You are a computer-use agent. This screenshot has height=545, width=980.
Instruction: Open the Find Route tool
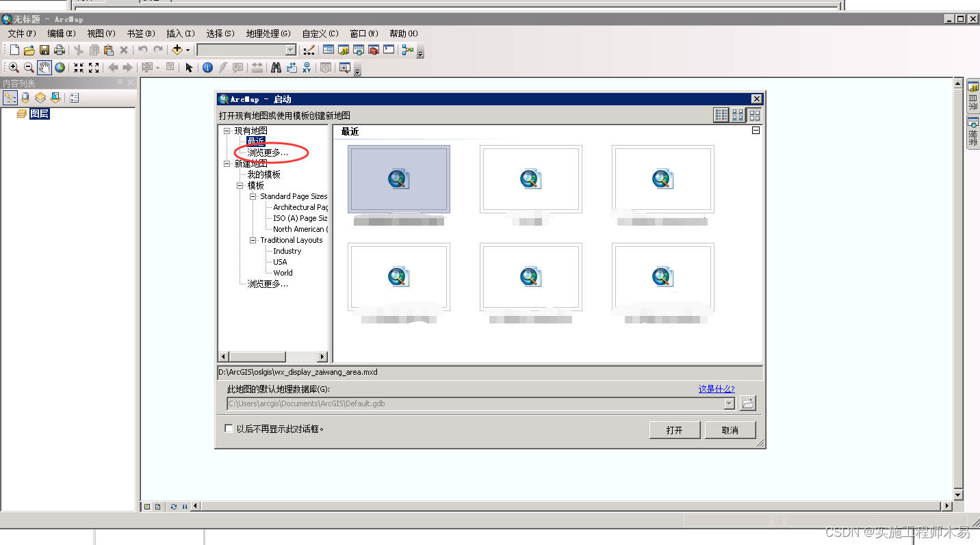[292, 68]
